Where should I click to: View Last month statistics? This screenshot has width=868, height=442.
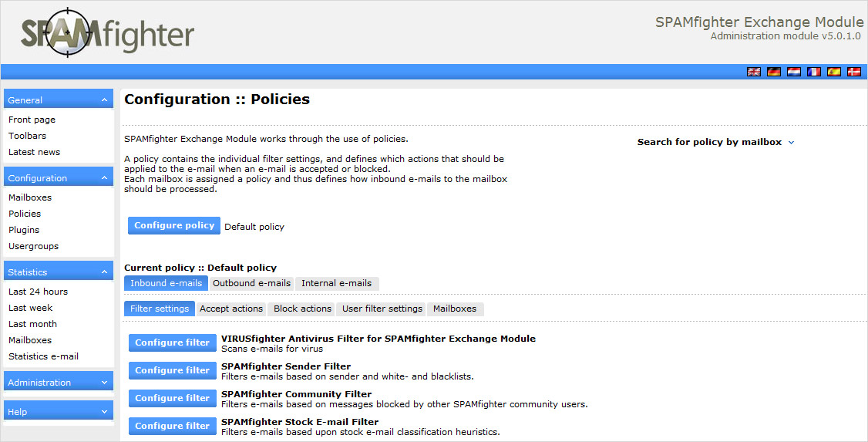(x=32, y=324)
